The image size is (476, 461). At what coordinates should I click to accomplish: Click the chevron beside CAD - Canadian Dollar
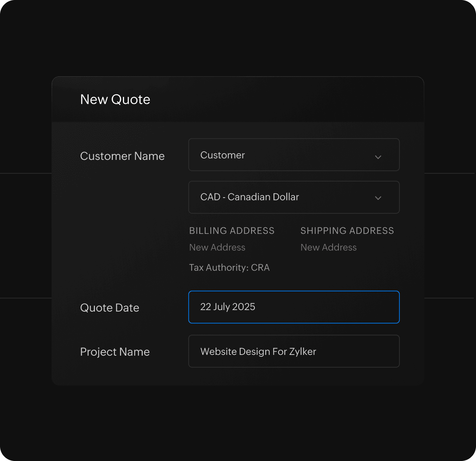378,198
